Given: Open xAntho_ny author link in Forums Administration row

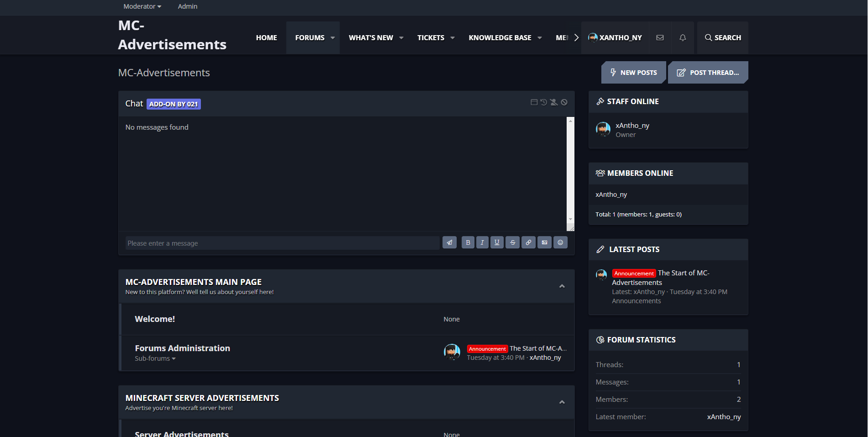Looking at the screenshot, I should (545, 358).
